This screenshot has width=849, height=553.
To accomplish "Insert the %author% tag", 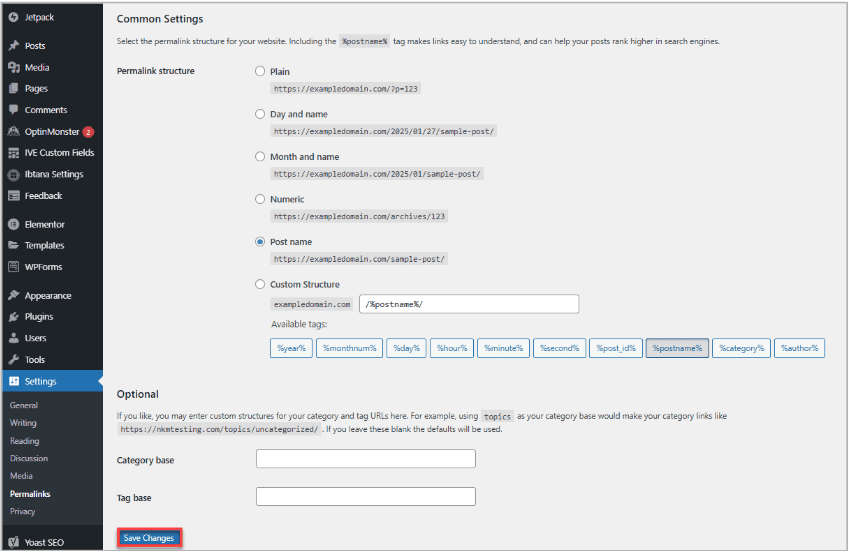I will (800, 348).
